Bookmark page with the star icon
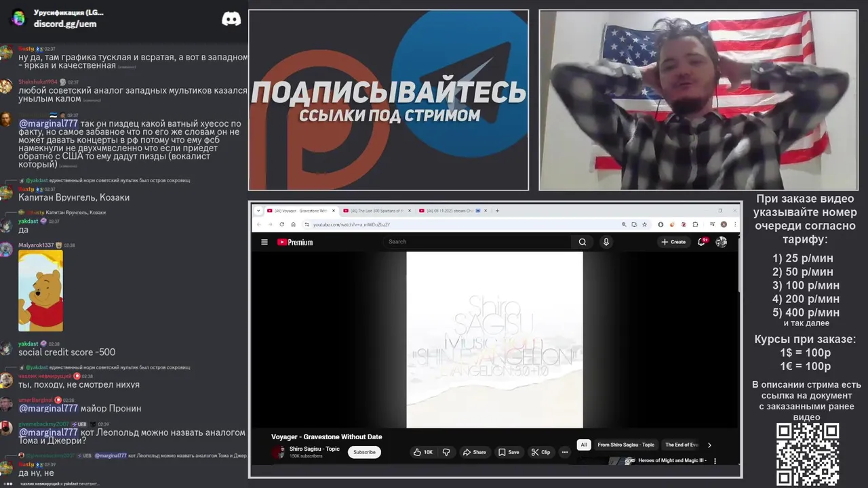 [x=644, y=224]
